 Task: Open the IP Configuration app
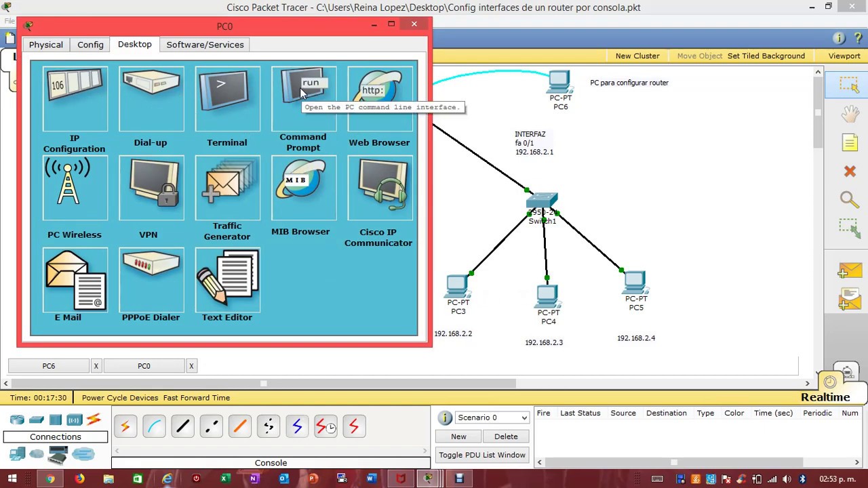[x=75, y=99]
